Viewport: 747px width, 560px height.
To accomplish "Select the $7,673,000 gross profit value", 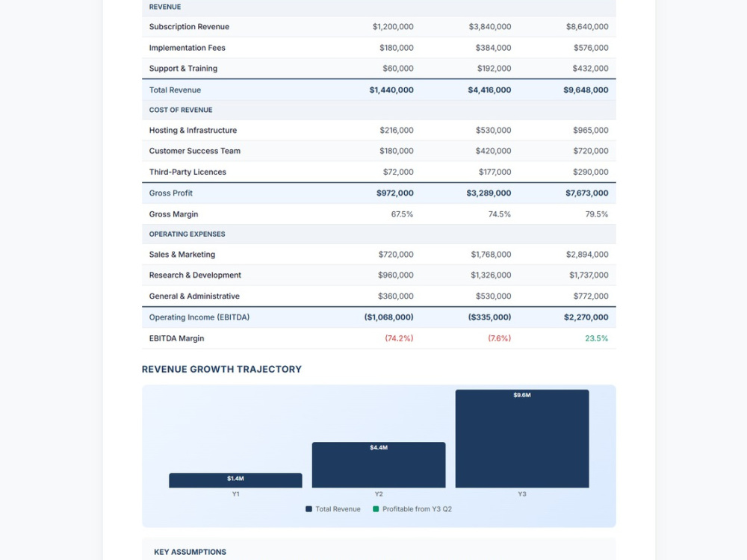I will pos(586,193).
